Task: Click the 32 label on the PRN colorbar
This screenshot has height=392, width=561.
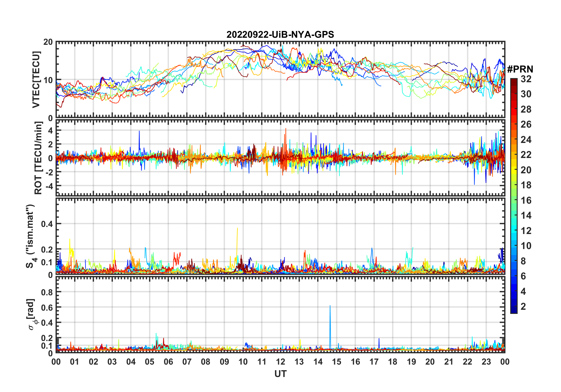Action: point(526,79)
